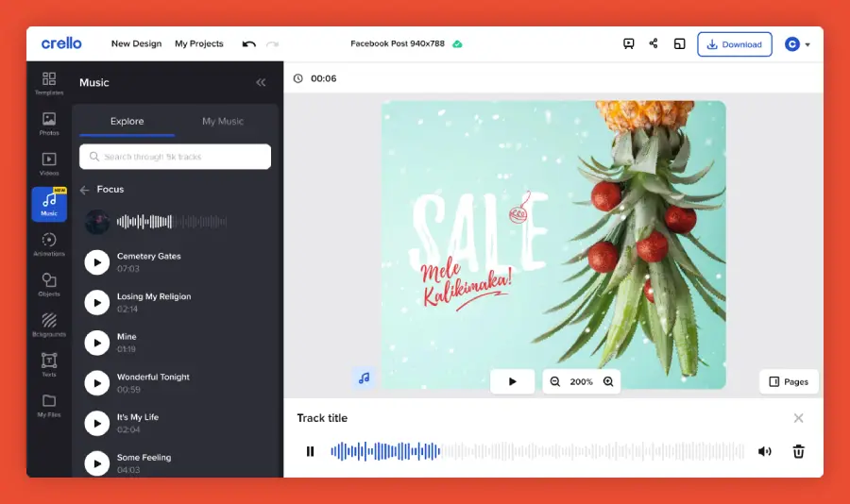This screenshot has width=850, height=504.
Task: Select the Music sidebar section
Action: (49, 204)
